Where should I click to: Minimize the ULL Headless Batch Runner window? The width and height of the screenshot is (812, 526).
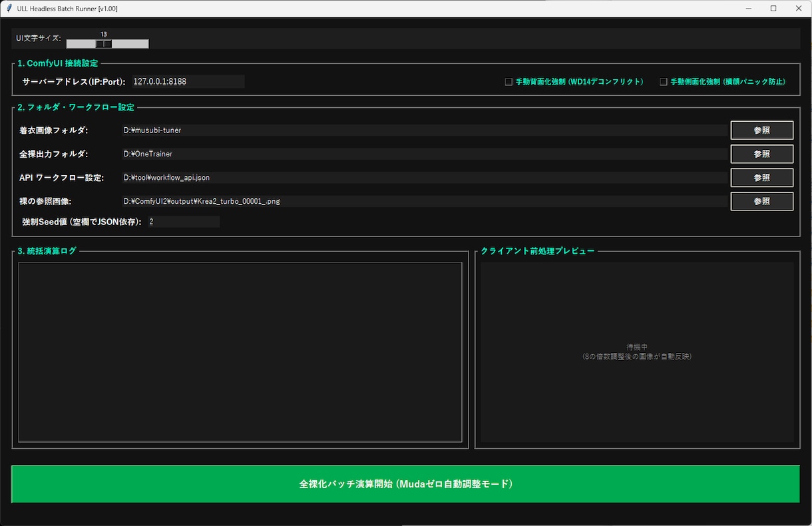click(749, 9)
